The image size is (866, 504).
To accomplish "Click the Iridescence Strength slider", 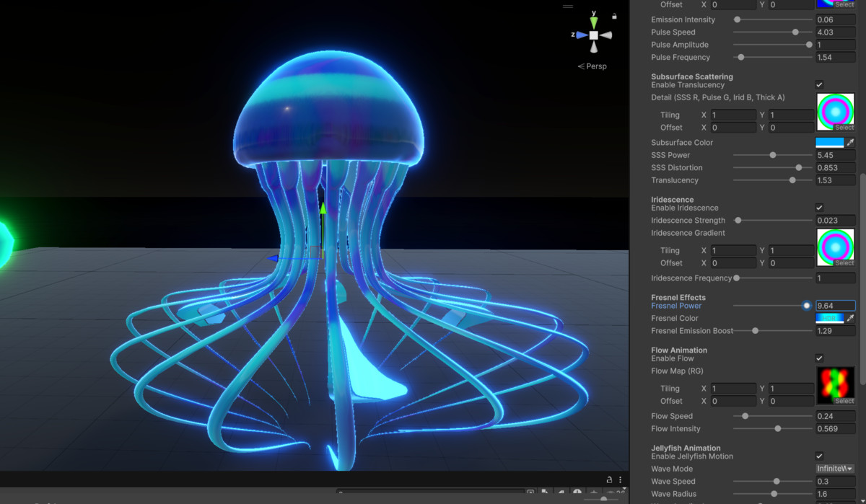I will [773, 221].
